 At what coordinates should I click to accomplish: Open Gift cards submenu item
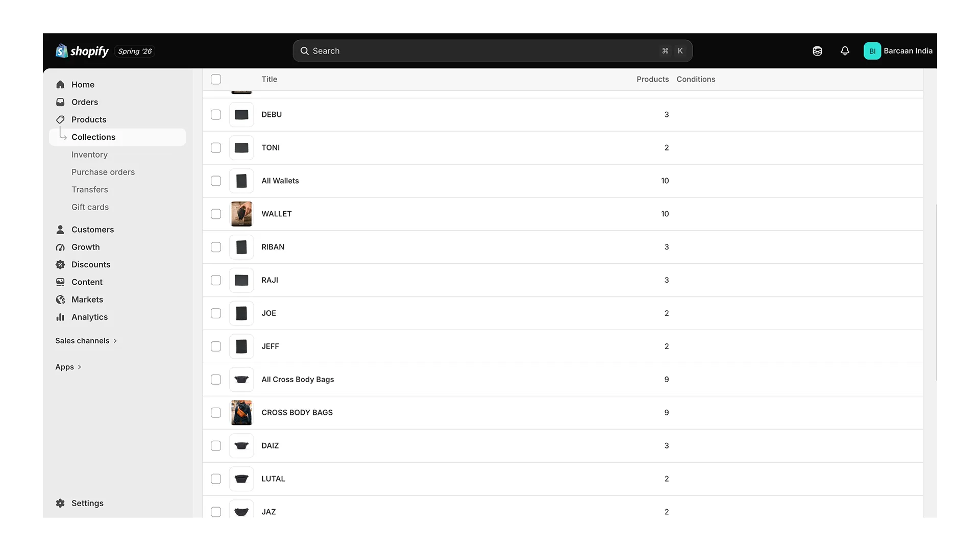(x=90, y=207)
